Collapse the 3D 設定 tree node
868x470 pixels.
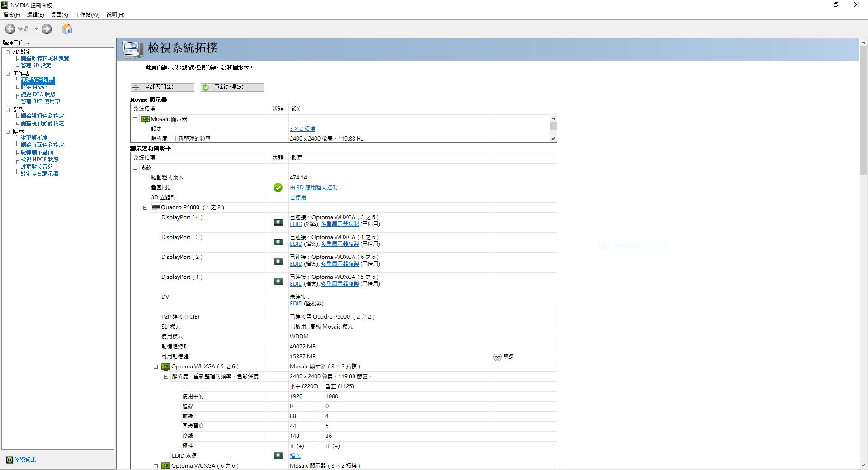click(x=8, y=52)
